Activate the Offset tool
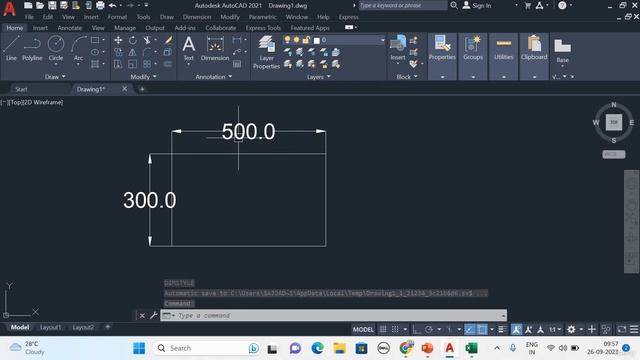 168,64
